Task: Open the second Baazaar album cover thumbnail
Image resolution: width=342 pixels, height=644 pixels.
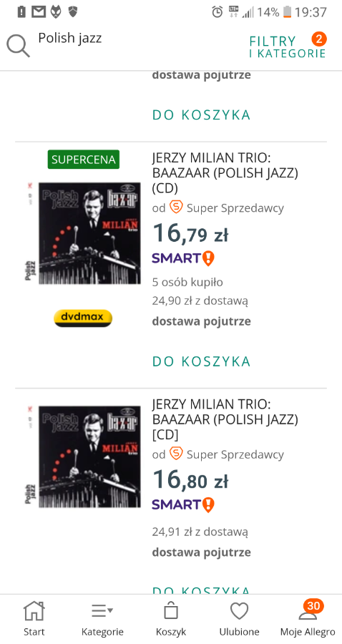Action: (x=83, y=457)
